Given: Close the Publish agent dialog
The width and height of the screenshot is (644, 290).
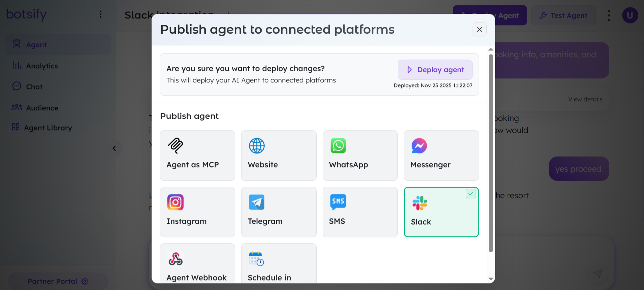Looking at the screenshot, I should coord(479,30).
